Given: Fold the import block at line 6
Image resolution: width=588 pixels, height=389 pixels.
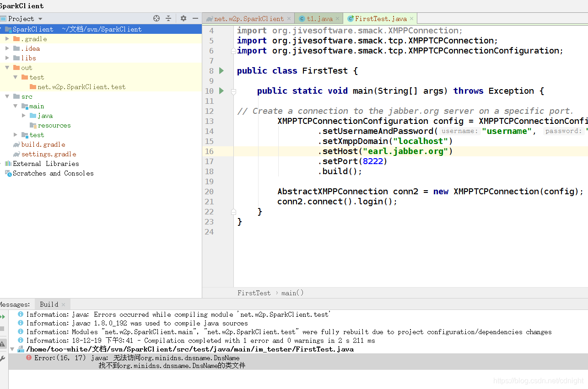Looking at the screenshot, I should tap(233, 51).
